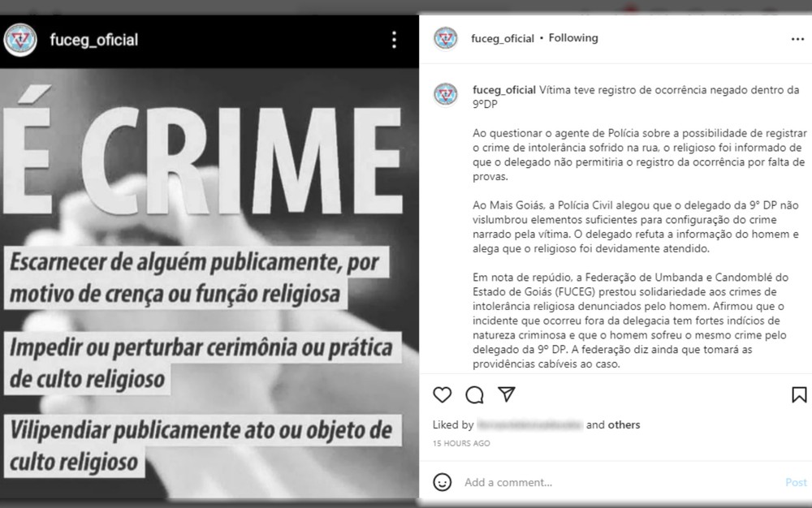This screenshot has height=508, width=812.
Task: Share post with paper plane icon
Action: [x=507, y=394]
